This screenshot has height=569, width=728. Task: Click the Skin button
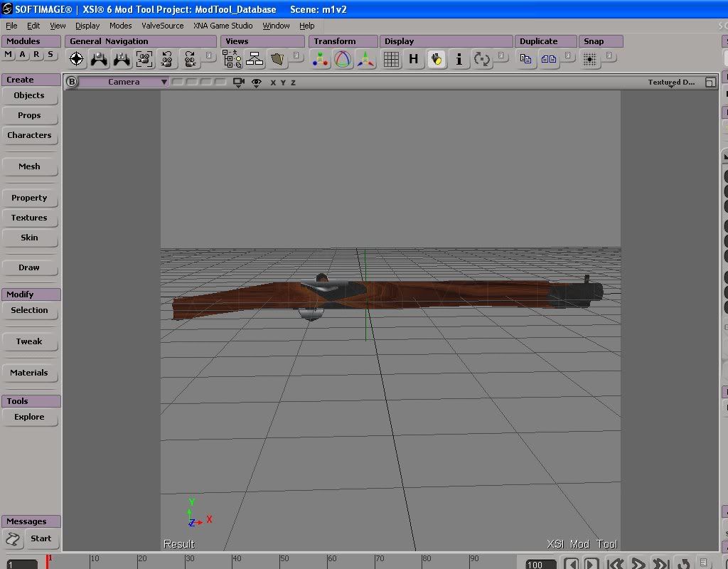point(30,238)
